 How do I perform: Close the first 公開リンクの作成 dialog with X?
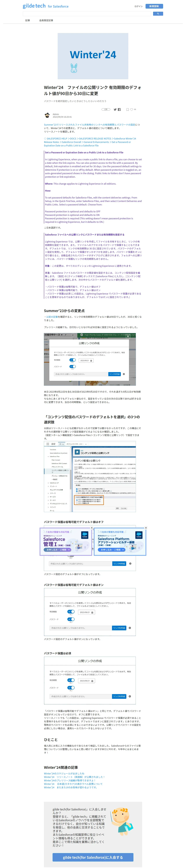click(x=128, y=336)
